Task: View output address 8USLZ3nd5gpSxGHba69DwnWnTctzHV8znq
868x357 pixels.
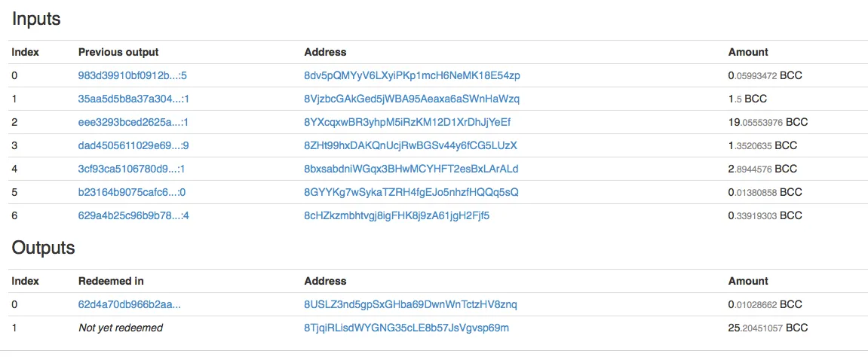Action: click(411, 304)
